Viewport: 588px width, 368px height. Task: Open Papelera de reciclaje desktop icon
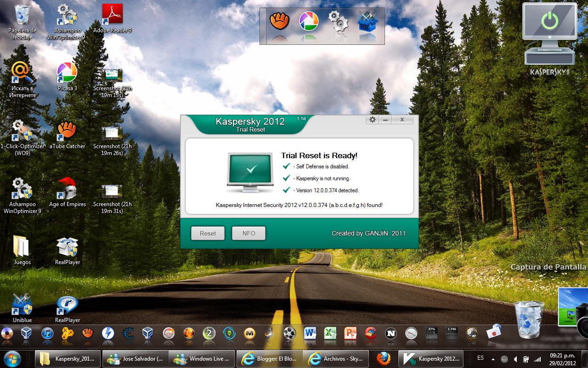click(22, 22)
